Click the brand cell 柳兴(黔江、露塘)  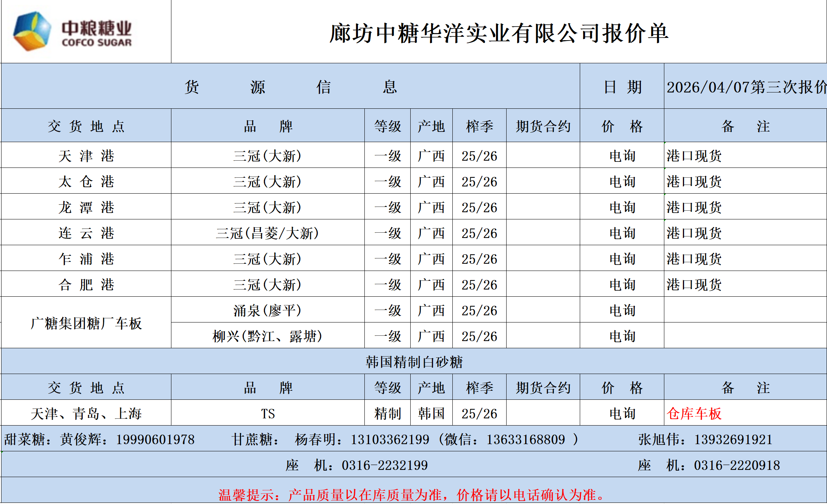click(x=268, y=336)
